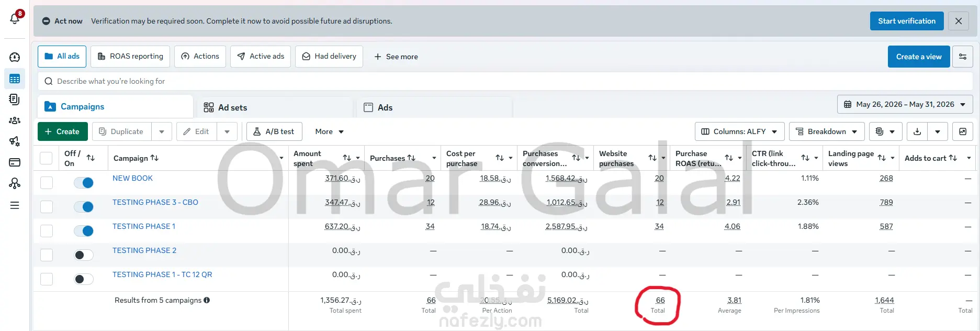Sort by Purchases column arrows
The image size is (980, 331).
coord(411,158)
